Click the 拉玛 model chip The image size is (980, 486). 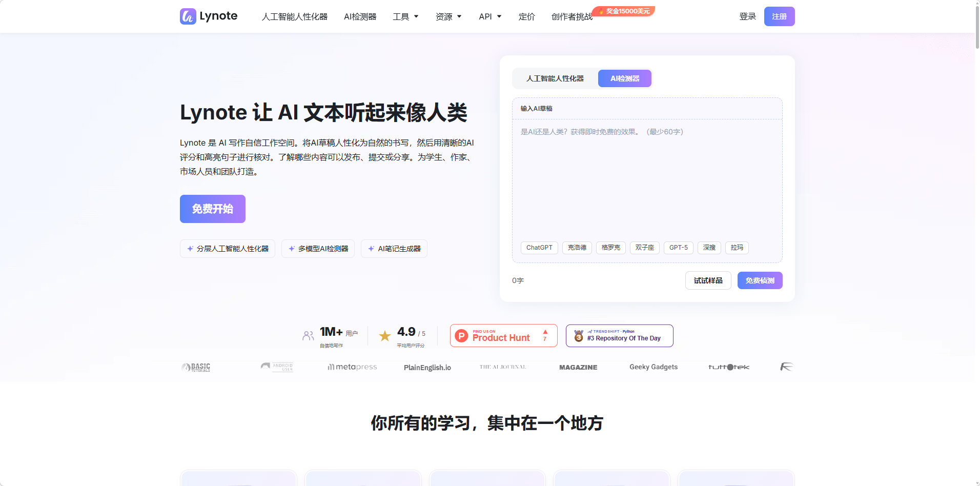[x=737, y=248]
